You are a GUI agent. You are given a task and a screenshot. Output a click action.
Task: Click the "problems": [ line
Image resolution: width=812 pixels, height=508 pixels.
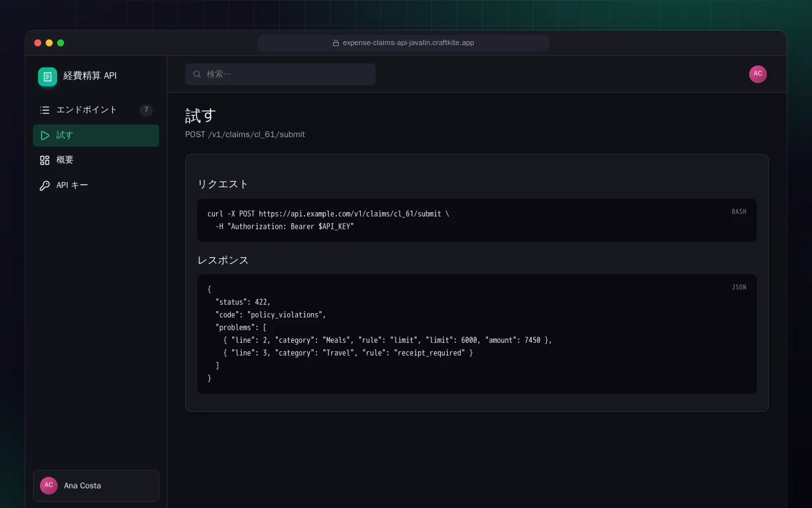pos(241,328)
